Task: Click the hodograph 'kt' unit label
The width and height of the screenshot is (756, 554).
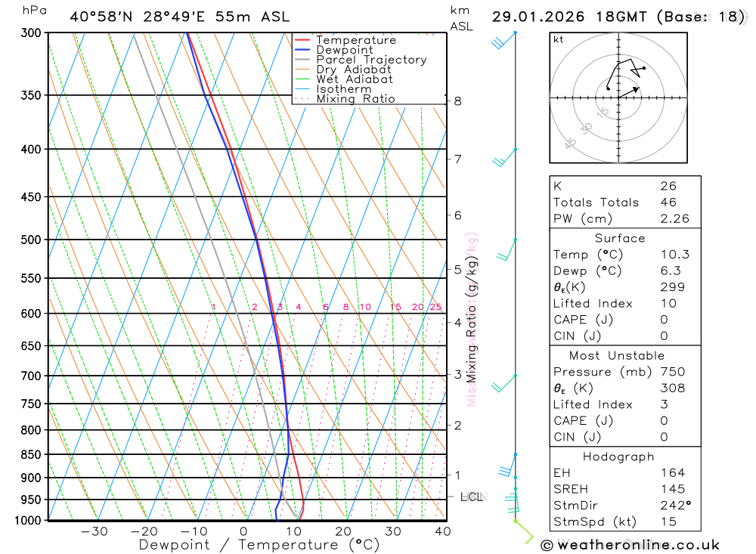Action: click(559, 39)
